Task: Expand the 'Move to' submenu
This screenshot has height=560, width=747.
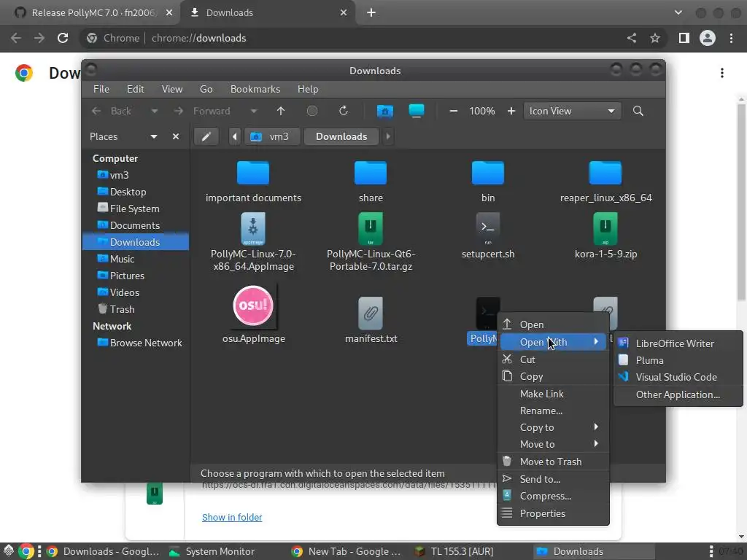Action: click(x=553, y=444)
